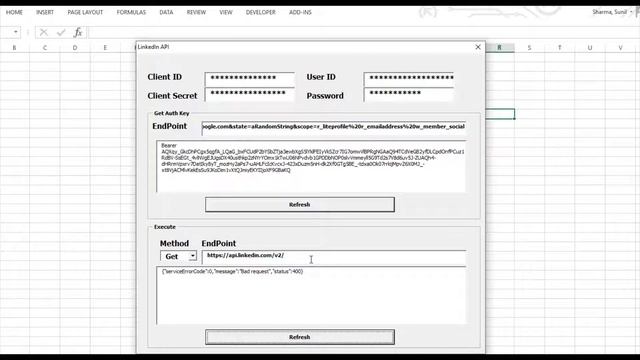Open the VIEW ribbon tab
Screen dimensions: 640x360
pyautogui.click(x=226, y=12)
